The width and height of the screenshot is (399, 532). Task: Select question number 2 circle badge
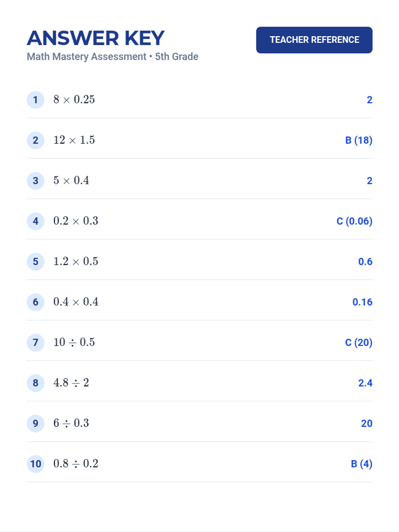[36, 140]
